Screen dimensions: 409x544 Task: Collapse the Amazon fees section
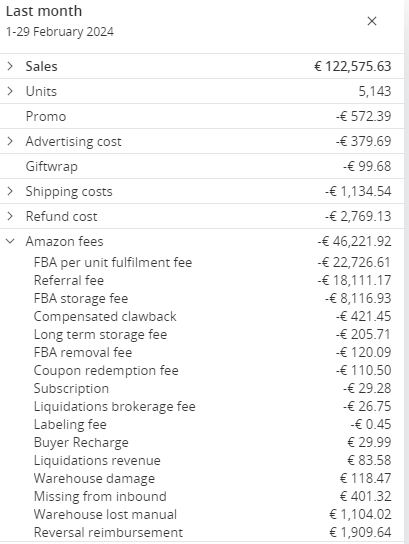pyautogui.click(x=10, y=241)
